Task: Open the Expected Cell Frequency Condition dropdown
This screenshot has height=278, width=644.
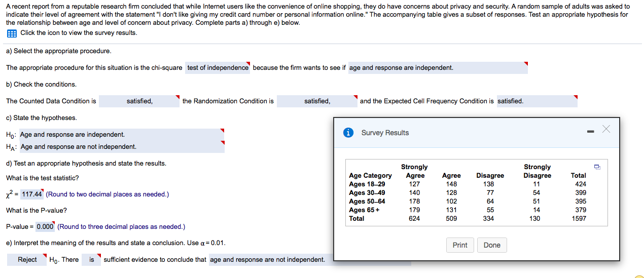Action: (536, 101)
